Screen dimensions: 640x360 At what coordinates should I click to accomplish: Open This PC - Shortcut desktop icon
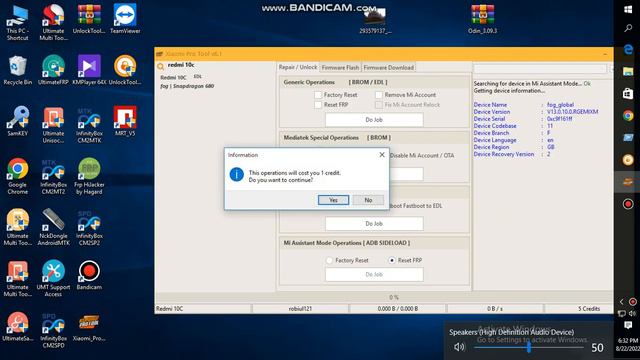(x=18, y=22)
